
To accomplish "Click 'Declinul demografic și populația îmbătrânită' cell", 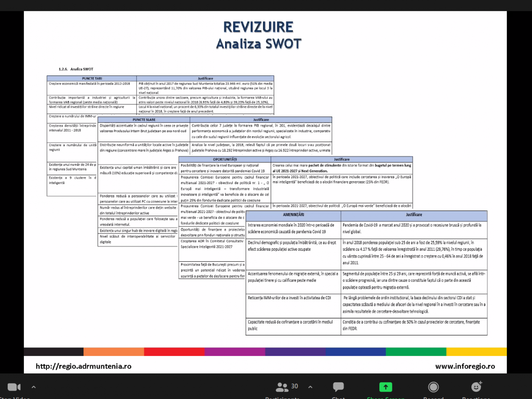I will pos(293,254).
